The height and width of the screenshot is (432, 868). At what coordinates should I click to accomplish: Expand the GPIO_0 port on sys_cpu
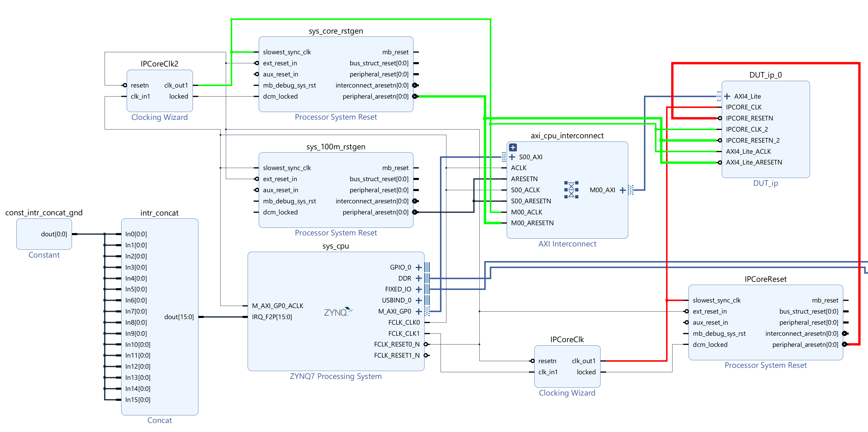419,267
